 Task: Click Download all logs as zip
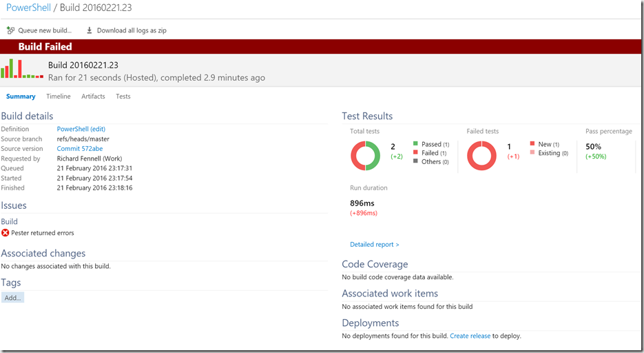pyautogui.click(x=132, y=30)
